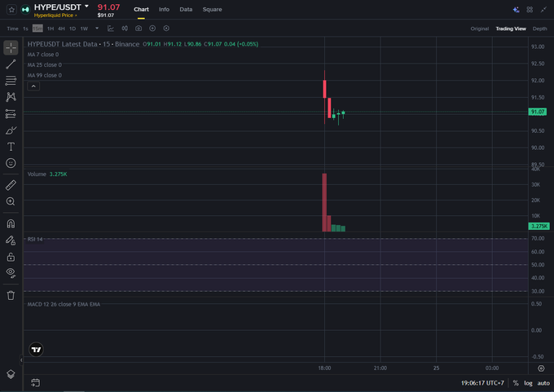Select the horizontal lines tool in sidebar
The height and width of the screenshot is (392, 554).
(x=11, y=80)
